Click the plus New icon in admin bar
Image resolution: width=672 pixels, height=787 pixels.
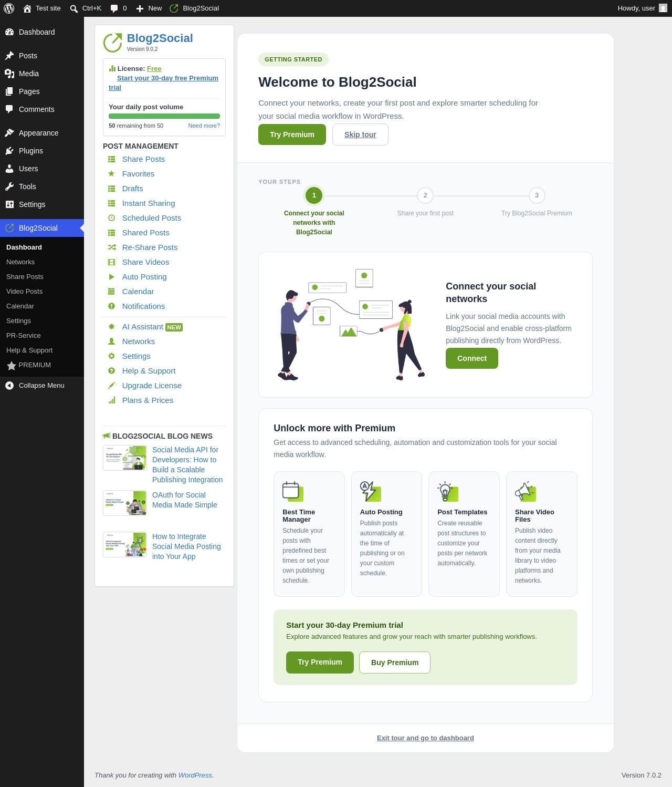pos(140,8)
